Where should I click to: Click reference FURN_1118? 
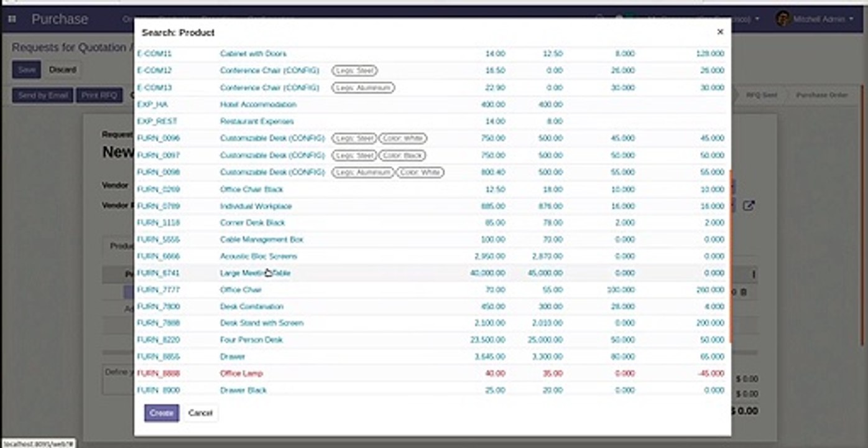click(x=159, y=223)
